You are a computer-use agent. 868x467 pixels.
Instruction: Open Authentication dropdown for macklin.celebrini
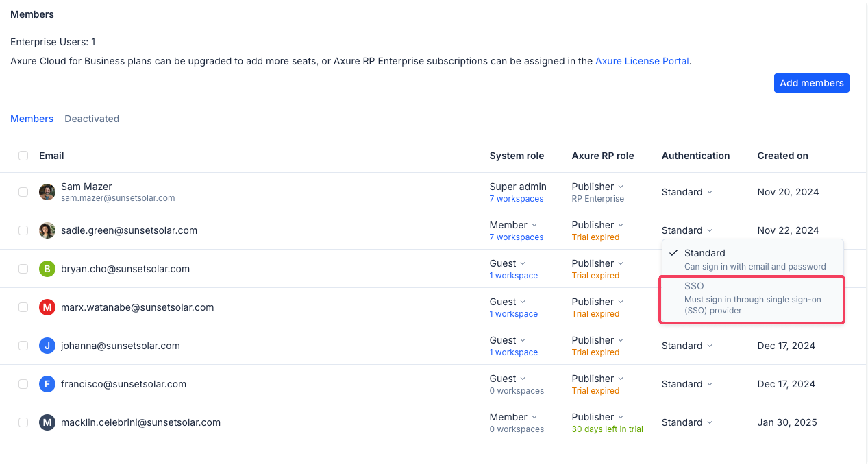pyautogui.click(x=687, y=422)
